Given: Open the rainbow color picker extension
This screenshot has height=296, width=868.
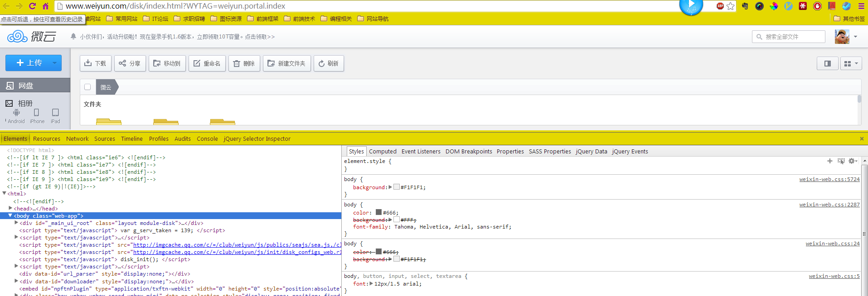Looking at the screenshot, I should 774,6.
